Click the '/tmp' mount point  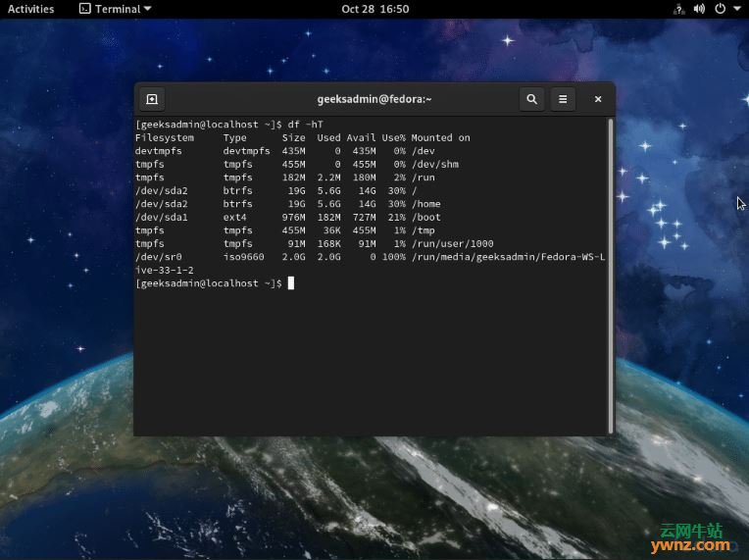(424, 230)
